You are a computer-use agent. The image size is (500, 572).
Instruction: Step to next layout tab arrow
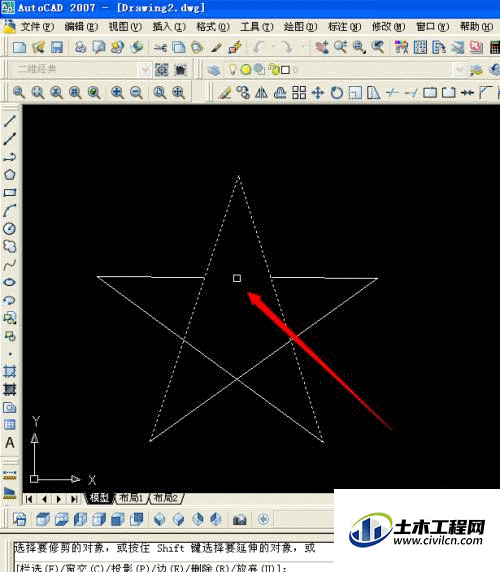59,499
